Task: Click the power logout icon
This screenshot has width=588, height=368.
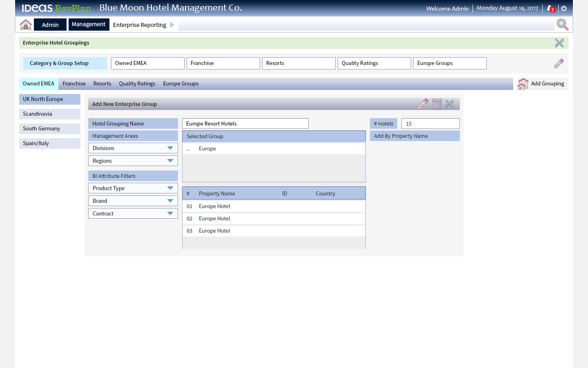Action: click(564, 8)
